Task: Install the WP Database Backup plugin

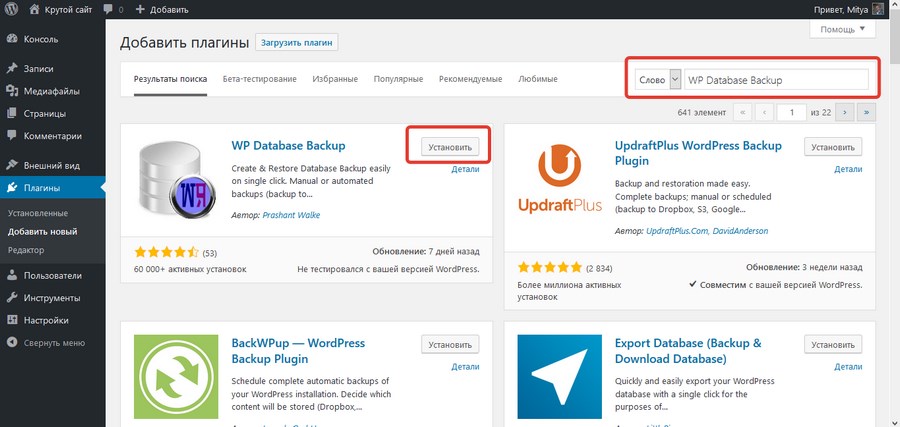Action: [x=450, y=147]
